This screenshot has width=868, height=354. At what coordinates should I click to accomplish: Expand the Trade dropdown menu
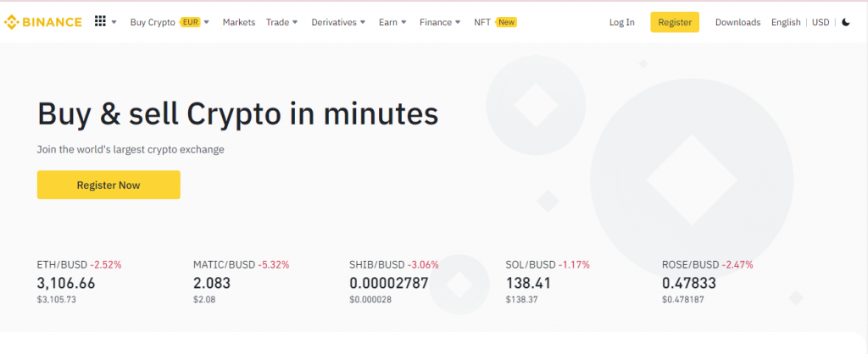tap(281, 22)
